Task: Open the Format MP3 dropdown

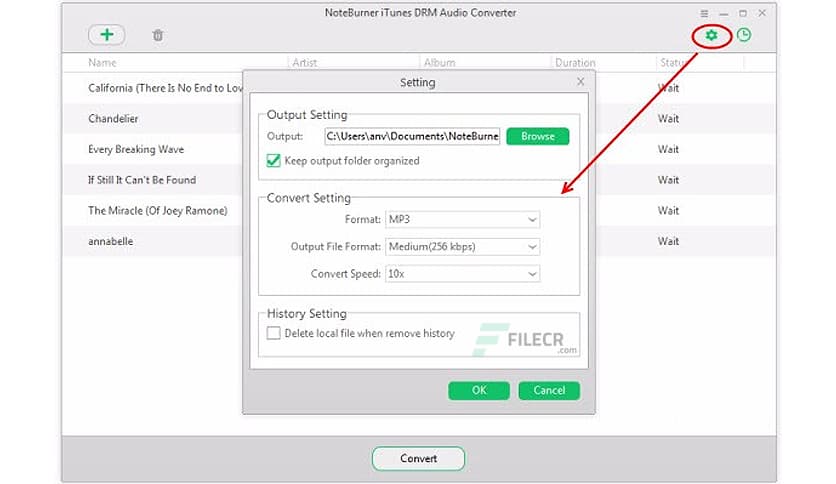Action: (462, 220)
